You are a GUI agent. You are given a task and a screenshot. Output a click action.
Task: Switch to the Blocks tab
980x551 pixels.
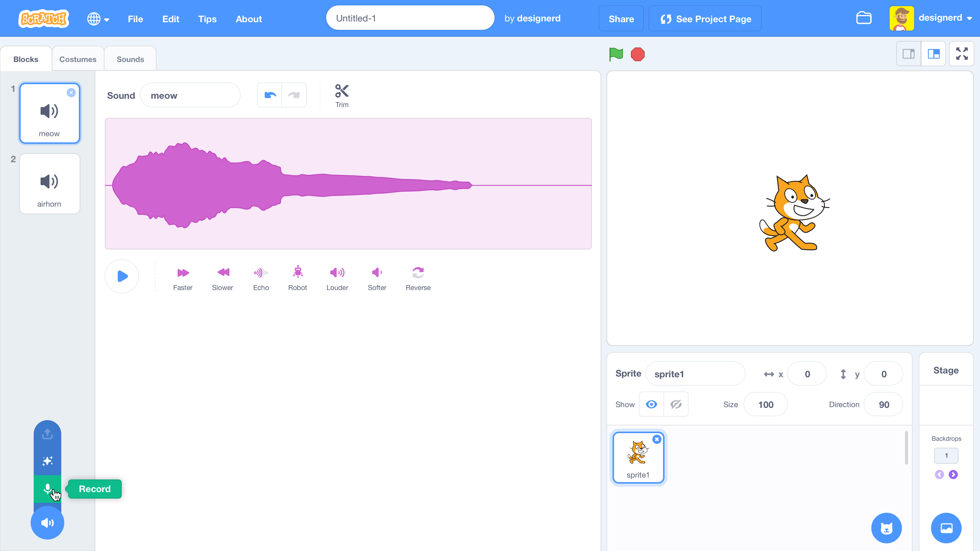26,59
